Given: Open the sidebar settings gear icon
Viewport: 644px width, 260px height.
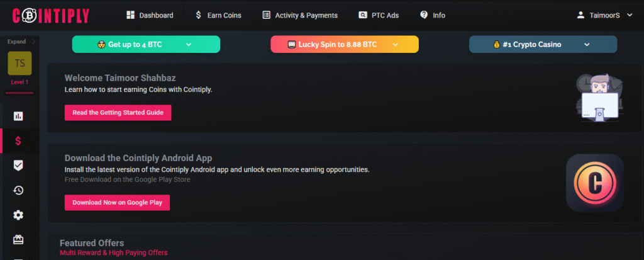Looking at the screenshot, I should pyautogui.click(x=18, y=215).
